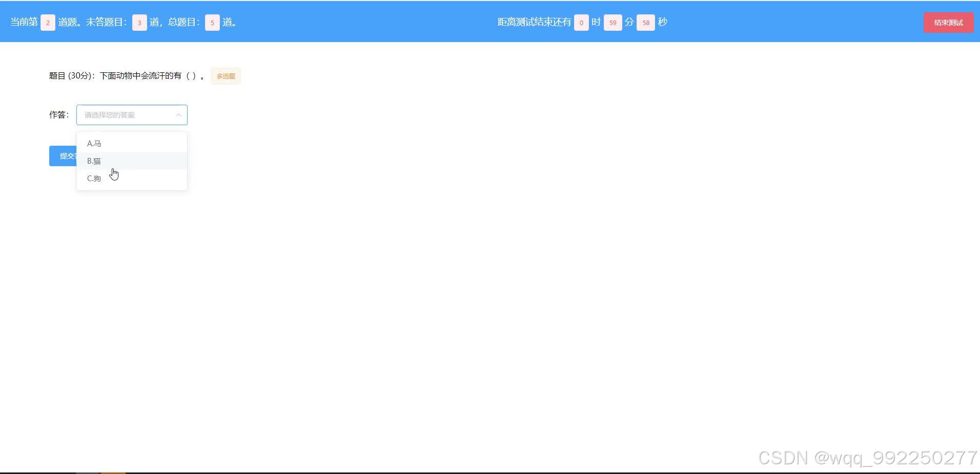980x474 pixels.
Task: Click the 多选题 question-type tag
Action: [226, 76]
